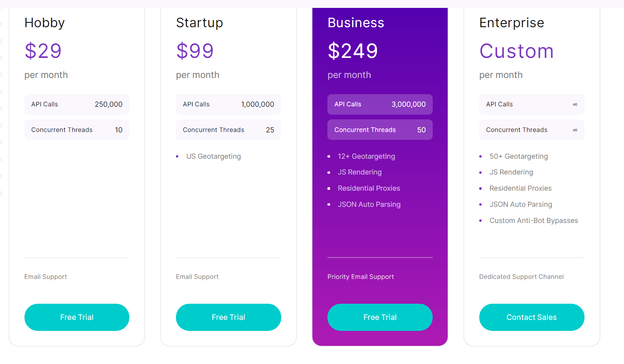This screenshot has height=364, width=624.
Task: Select the $249 Business price
Action: pyautogui.click(x=353, y=51)
